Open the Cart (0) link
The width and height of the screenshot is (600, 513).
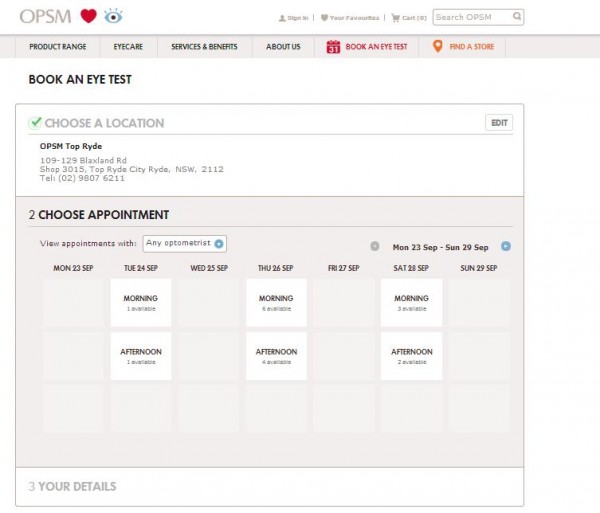414,18
